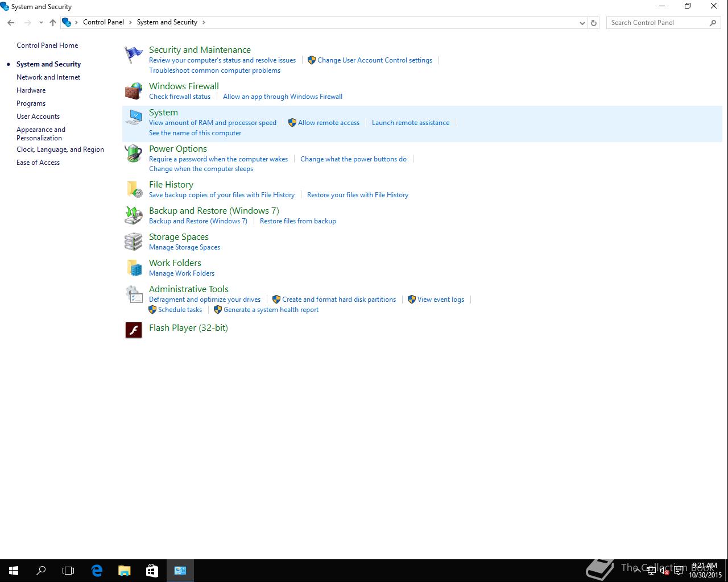
Task: Select Programs category in sidebar
Action: 31,103
